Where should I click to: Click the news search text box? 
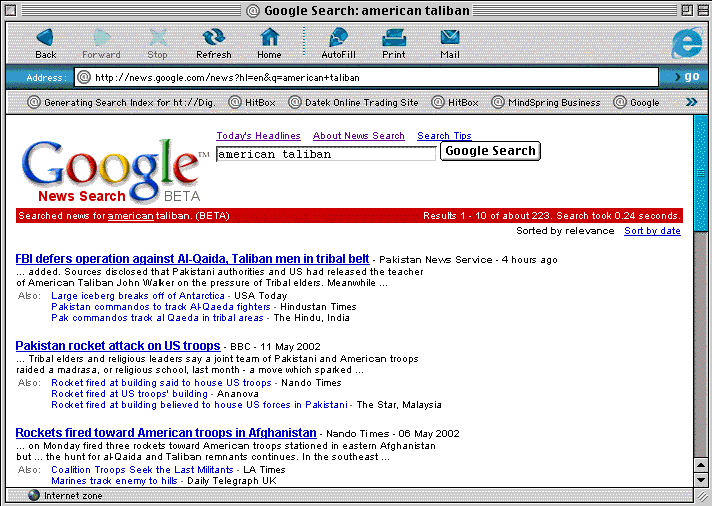click(326, 154)
